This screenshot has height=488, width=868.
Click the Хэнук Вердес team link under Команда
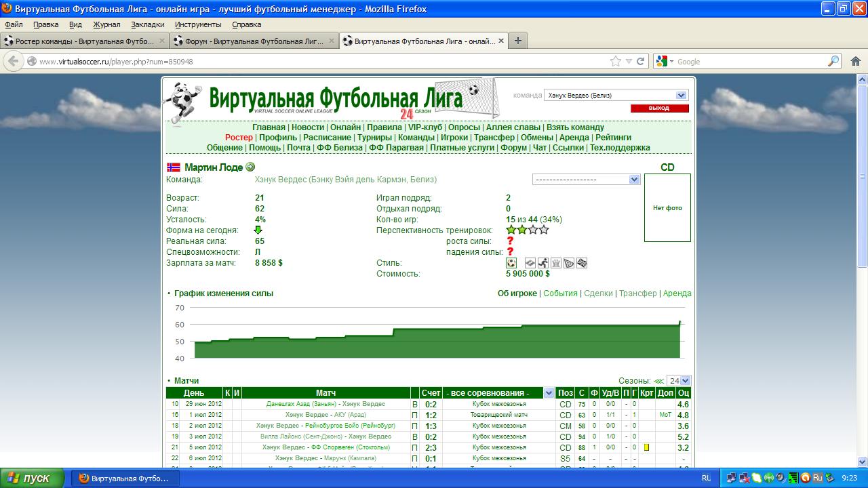point(346,180)
